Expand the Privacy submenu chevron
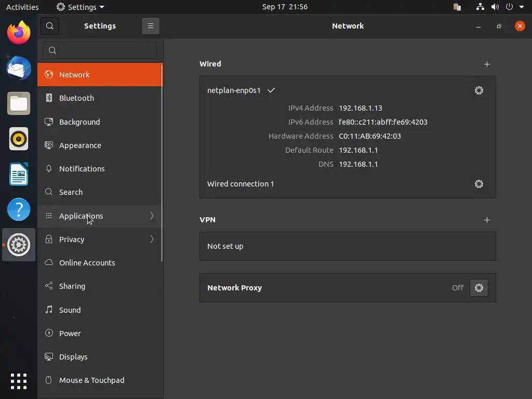The width and height of the screenshot is (532, 399). [152, 240]
